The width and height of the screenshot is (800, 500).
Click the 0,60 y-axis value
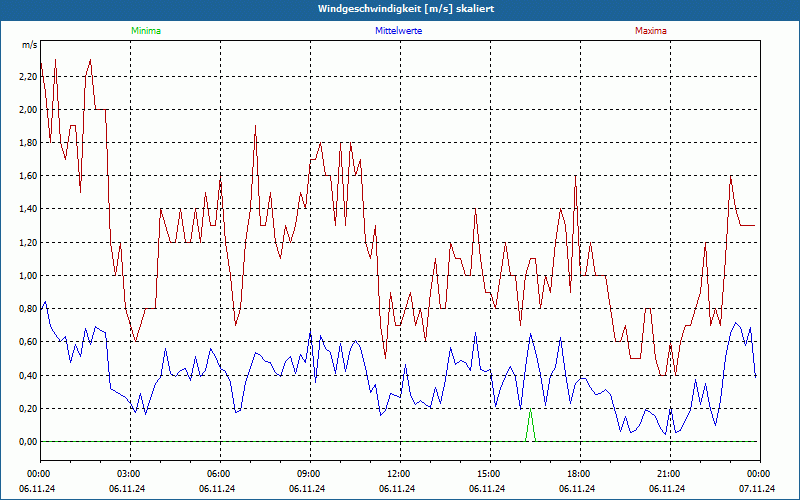click(28, 342)
